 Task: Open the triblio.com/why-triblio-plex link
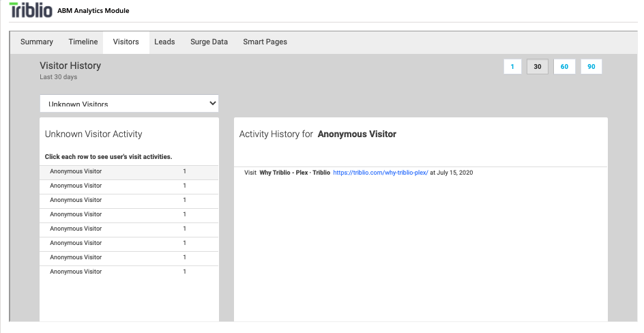tap(380, 173)
